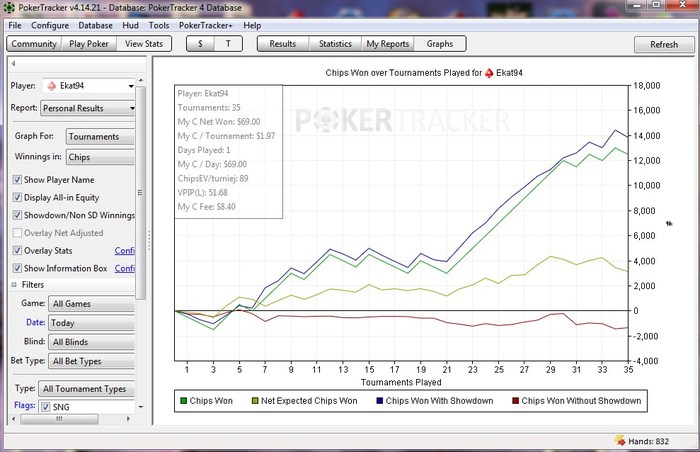This screenshot has width=700, height=452.
Task: Open Winnings in dropdown set to Chips
Action: 100,157
